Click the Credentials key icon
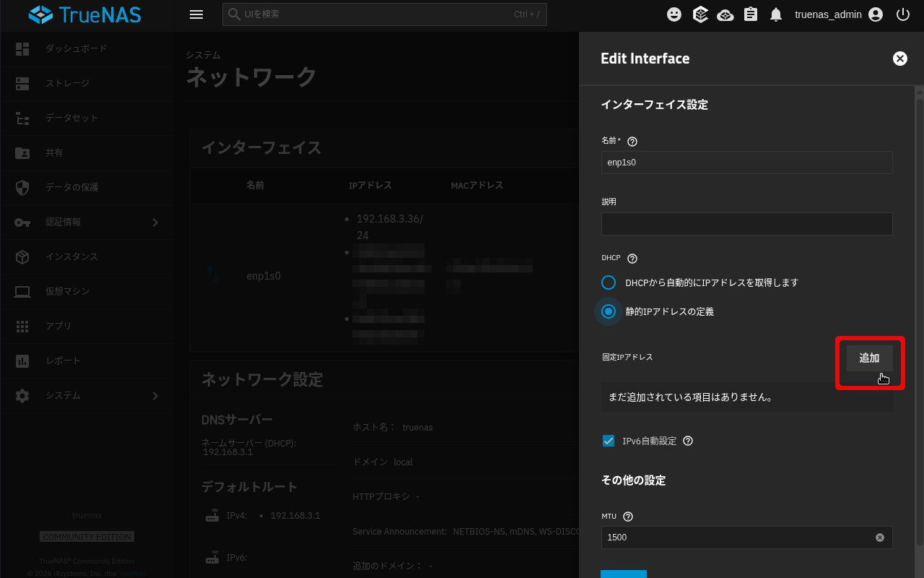Screen dimensions: 924x578 click(x=22, y=222)
